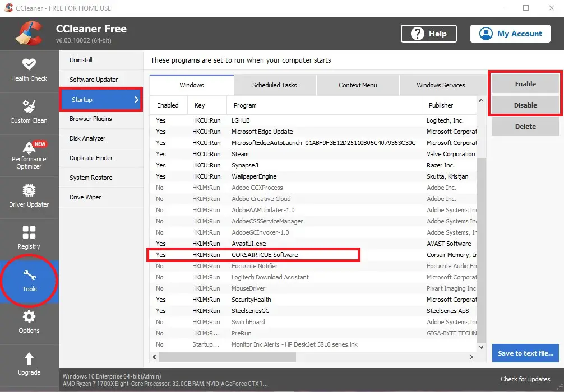Sort by the Program column header
Screen dimensions: 564x392
pos(324,105)
